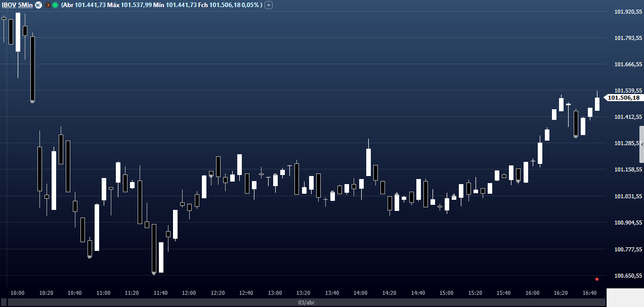The image size is (644, 307).
Task: Click the 16:00 time axis label
Action: [532, 293]
